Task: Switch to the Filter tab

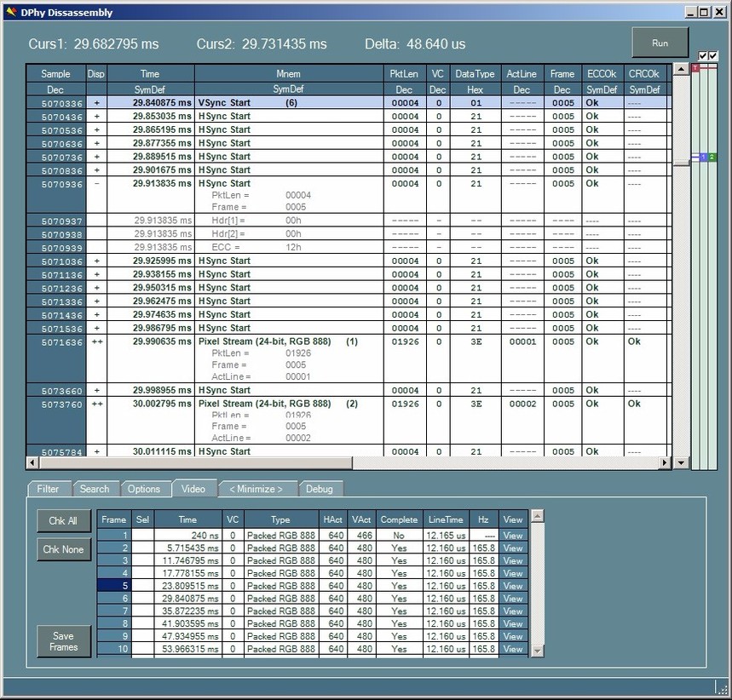Action: click(x=48, y=489)
